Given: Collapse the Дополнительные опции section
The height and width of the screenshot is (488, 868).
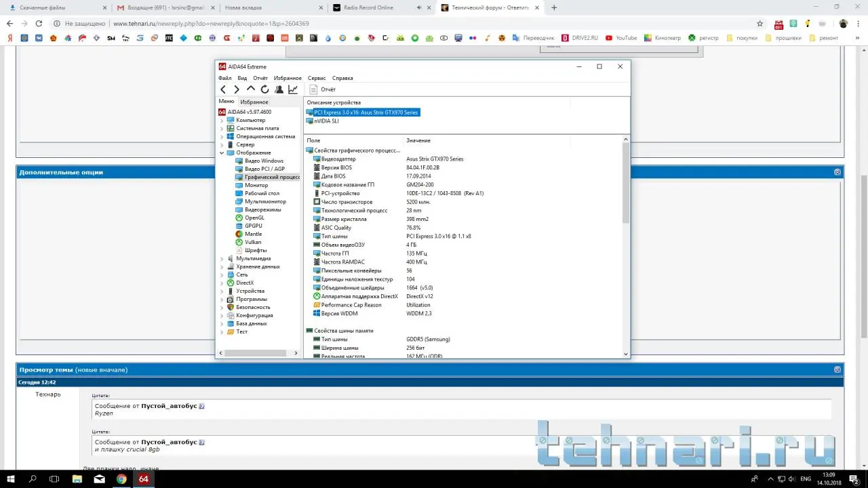Looking at the screenshot, I should click(837, 172).
